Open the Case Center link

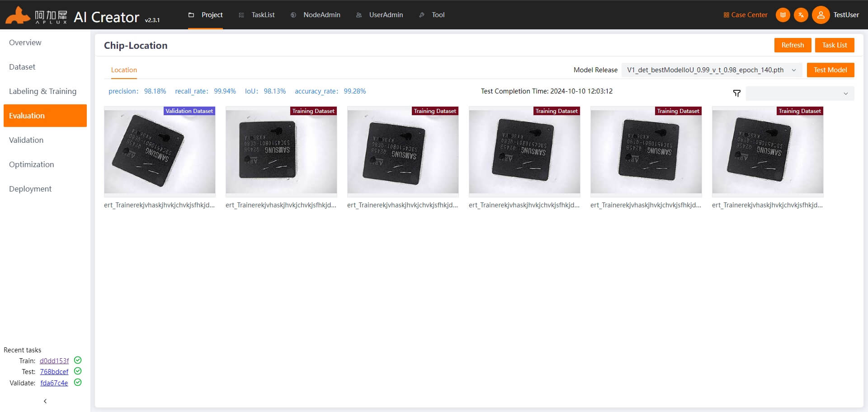tap(749, 15)
